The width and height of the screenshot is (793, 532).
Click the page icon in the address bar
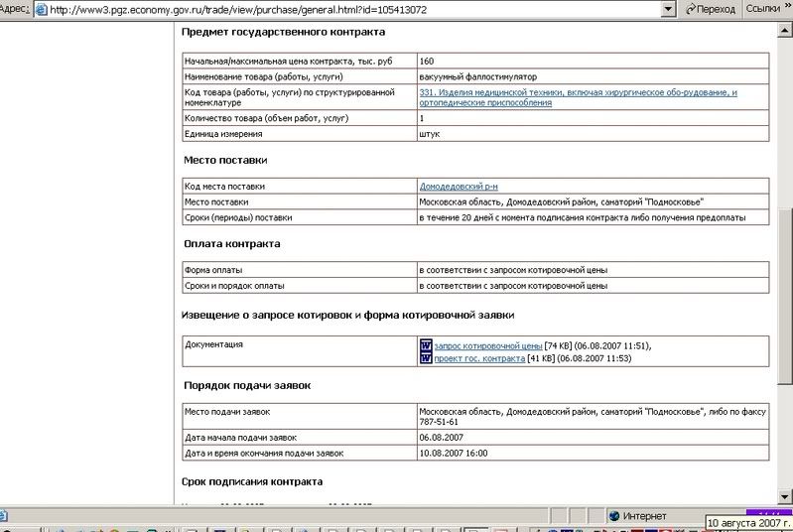(39, 8)
